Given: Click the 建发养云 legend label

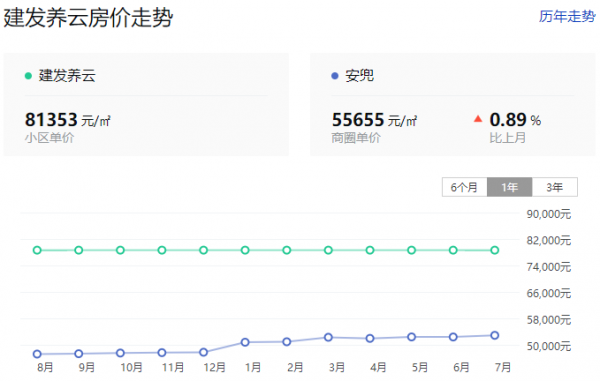Looking at the screenshot, I should [x=67, y=75].
